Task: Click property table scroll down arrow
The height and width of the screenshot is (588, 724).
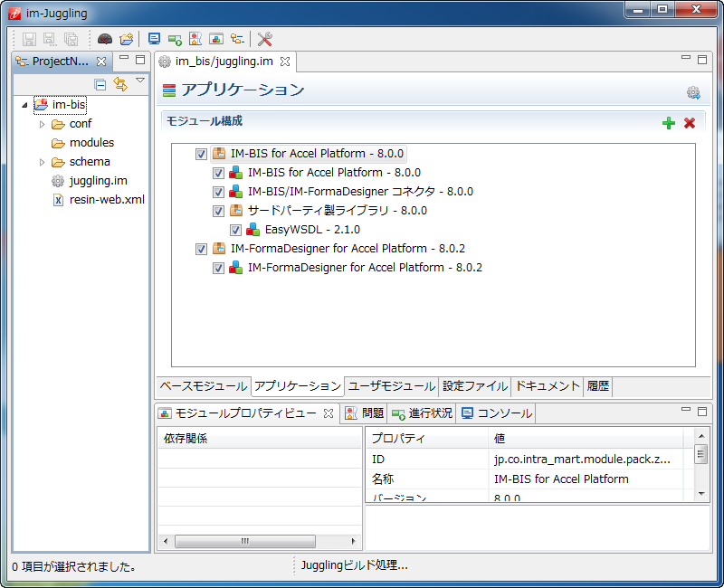Action: coord(701,493)
